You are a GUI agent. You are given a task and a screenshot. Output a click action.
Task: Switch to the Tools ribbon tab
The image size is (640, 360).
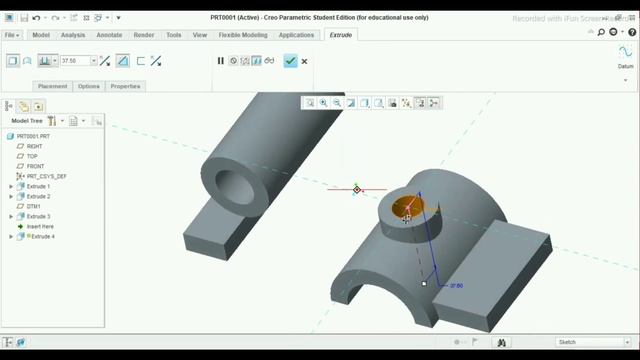pyautogui.click(x=173, y=35)
